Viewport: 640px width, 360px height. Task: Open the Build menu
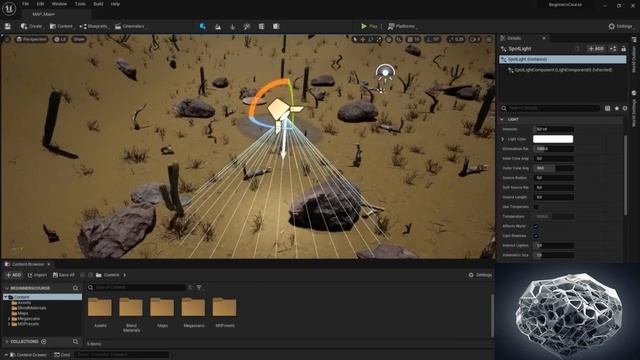coord(98,4)
